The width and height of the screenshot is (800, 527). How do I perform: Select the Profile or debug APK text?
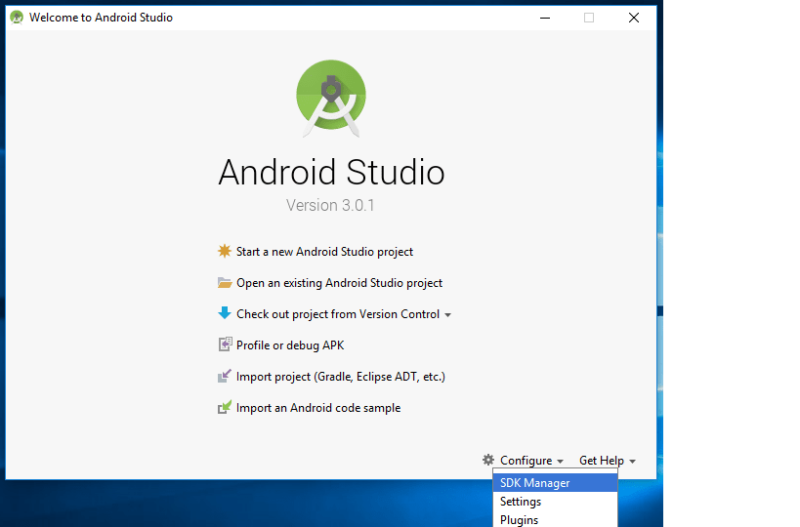(290, 345)
